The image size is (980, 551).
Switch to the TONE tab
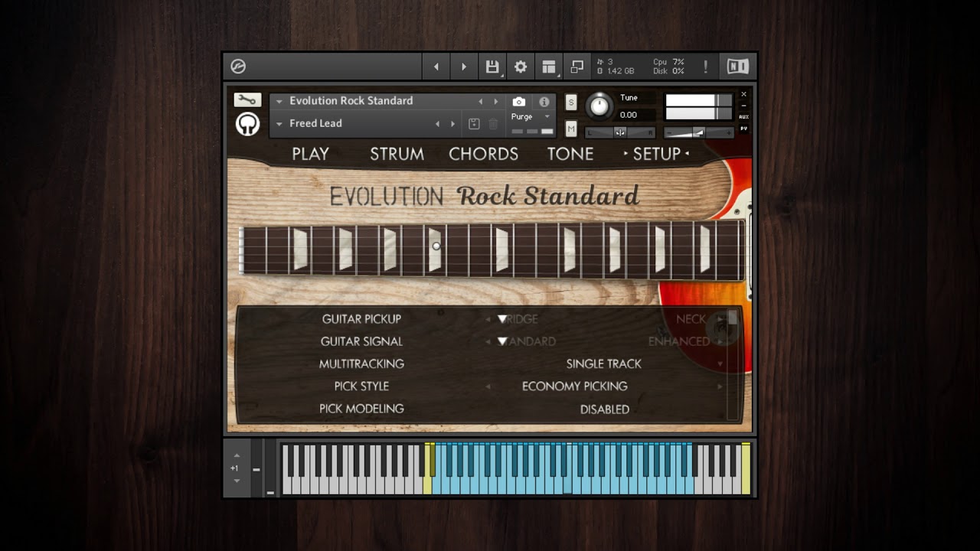(x=570, y=154)
